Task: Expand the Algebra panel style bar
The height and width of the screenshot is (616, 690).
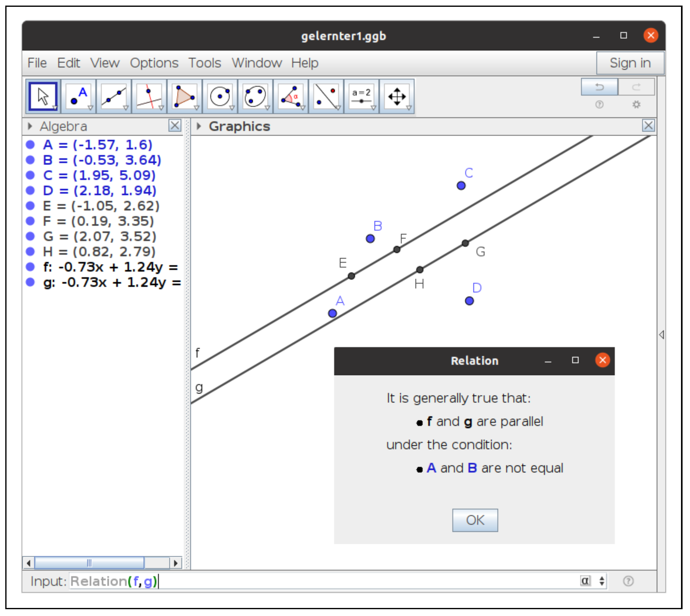Action: (x=30, y=127)
